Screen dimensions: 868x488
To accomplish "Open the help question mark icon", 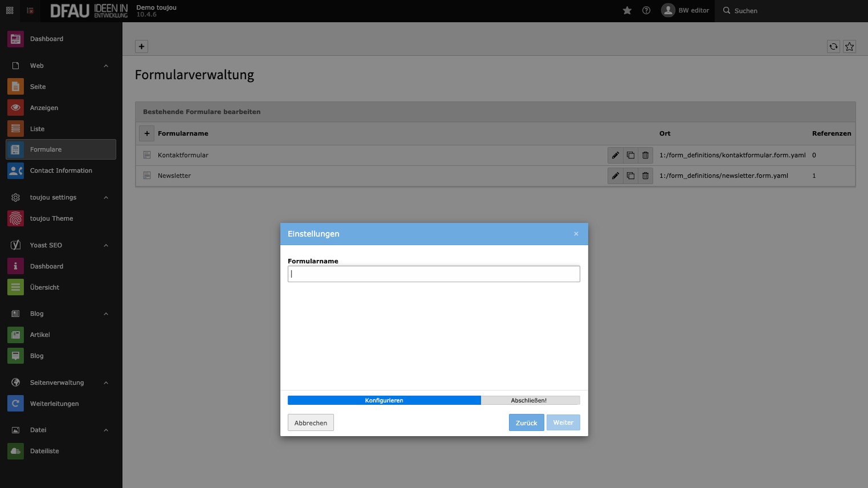I will click(x=646, y=10).
